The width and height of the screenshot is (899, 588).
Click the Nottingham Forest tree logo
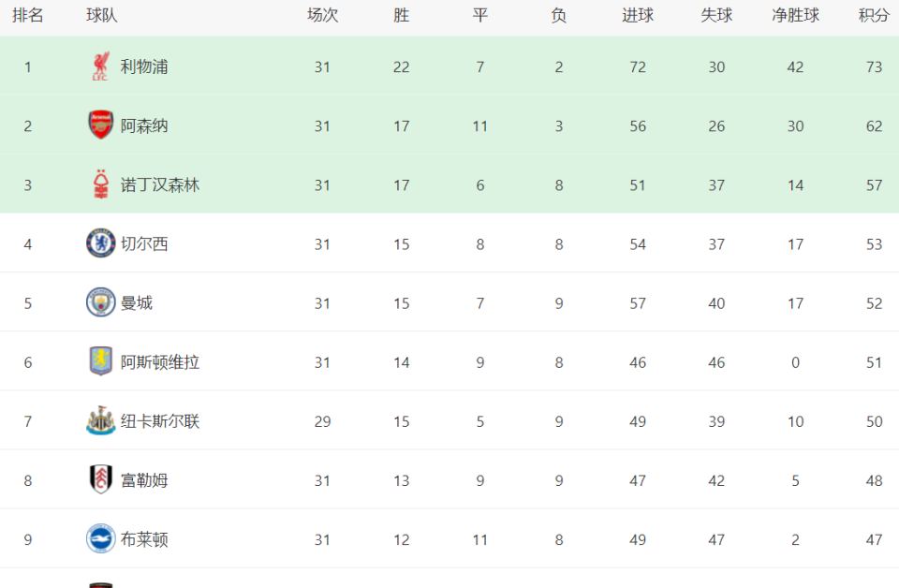tap(101, 184)
